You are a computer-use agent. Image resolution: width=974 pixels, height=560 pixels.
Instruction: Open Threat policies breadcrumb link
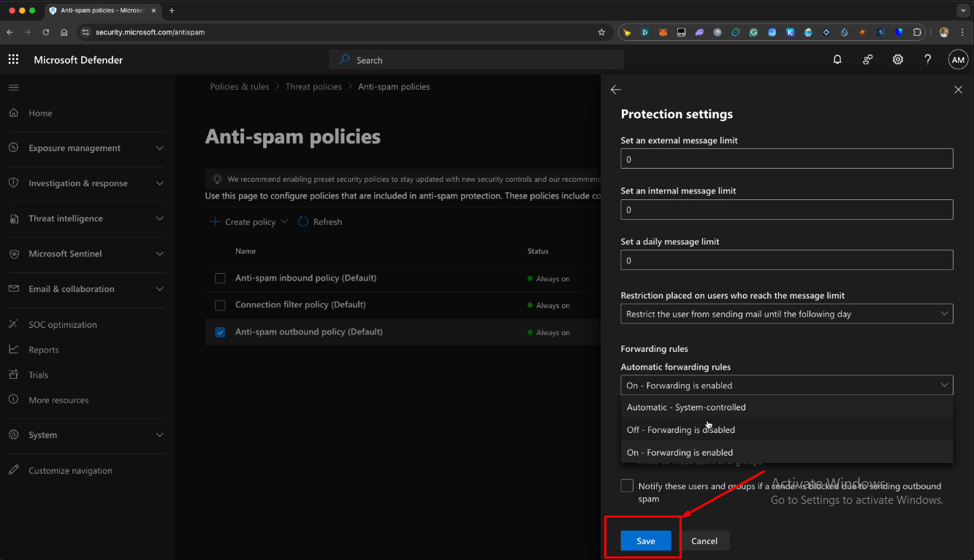(313, 87)
